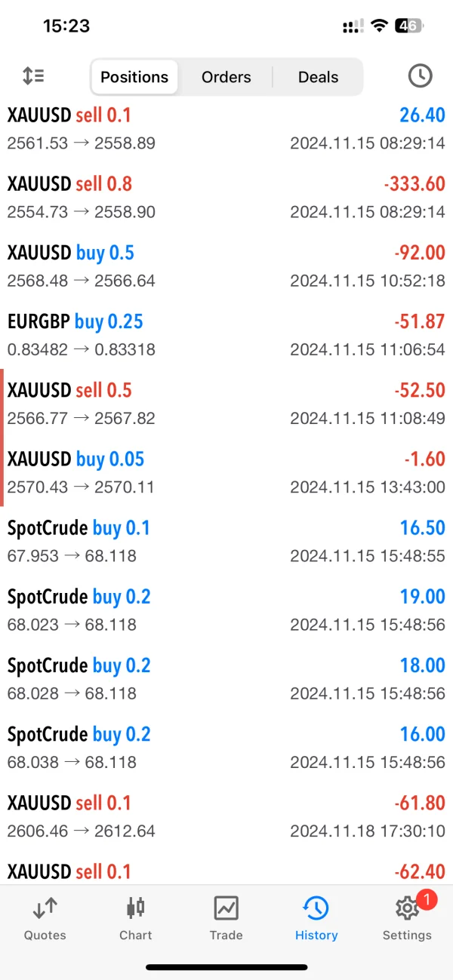Open the history period clock icon
Viewport: 453px width, 980px height.
(420, 75)
